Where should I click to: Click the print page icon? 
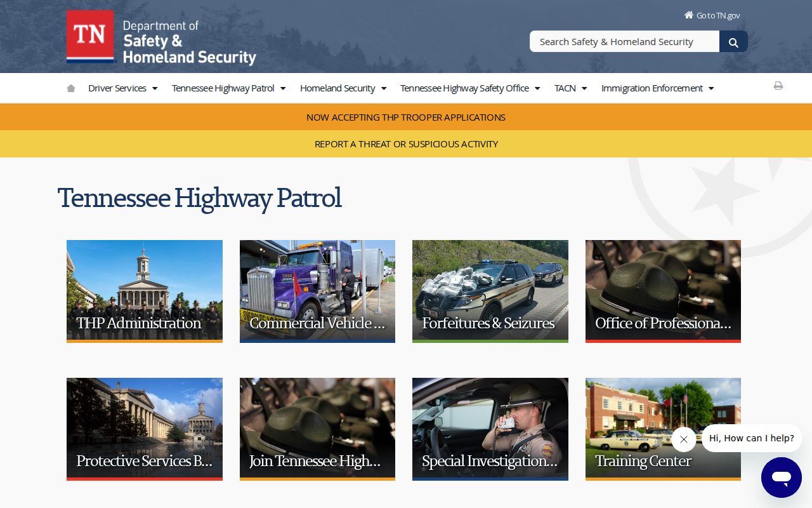[778, 86]
